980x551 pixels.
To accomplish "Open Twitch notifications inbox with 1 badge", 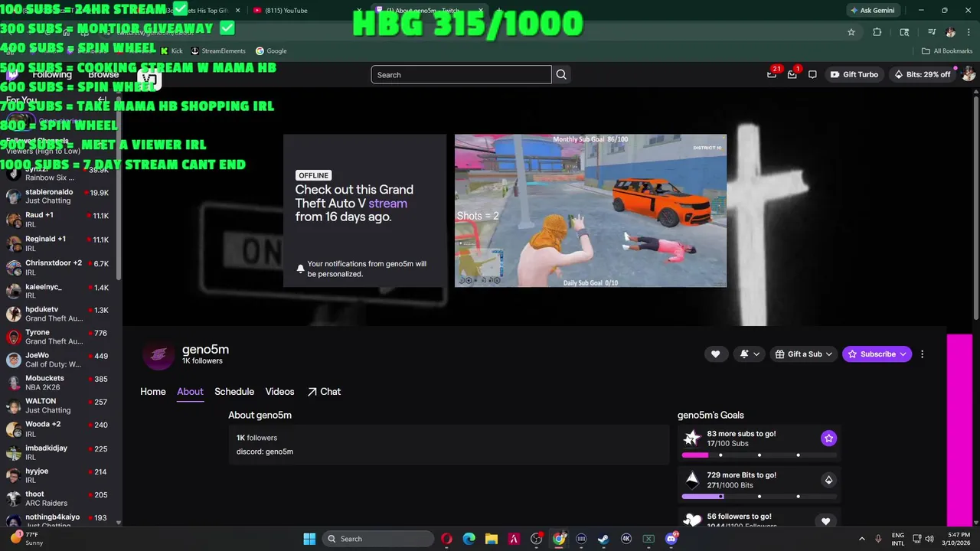I will [x=792, y=74].
